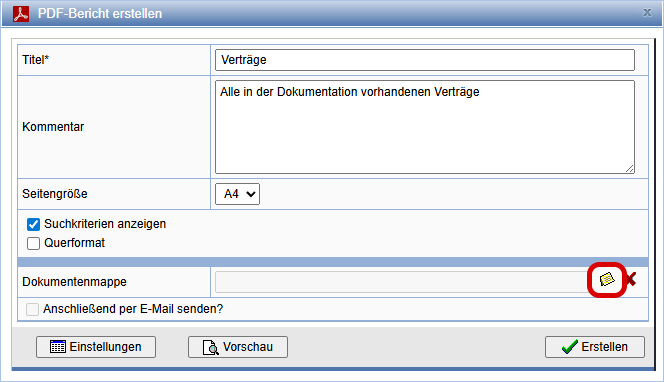Click the green checkmark icon on Erstellen

pos(570,346)
